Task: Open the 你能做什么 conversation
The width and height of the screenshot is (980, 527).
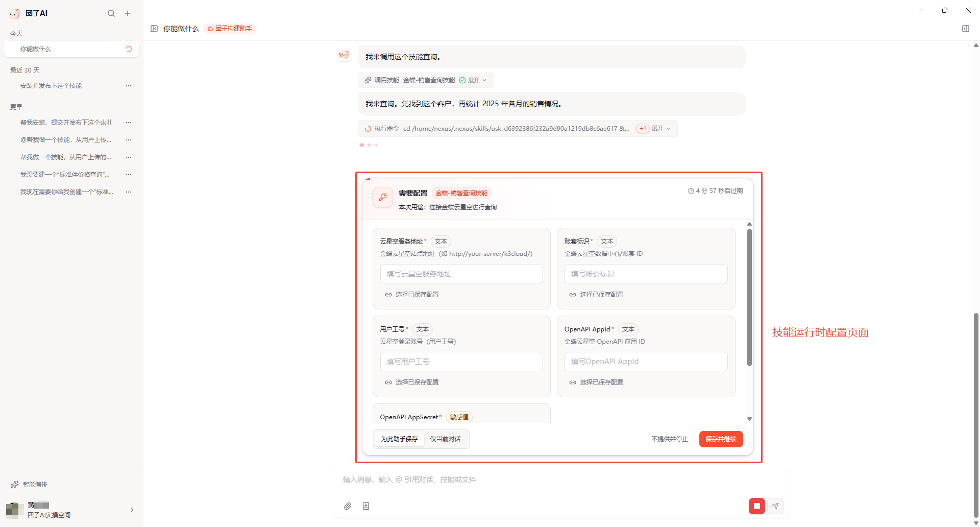Action: click(x=71, y=49)
